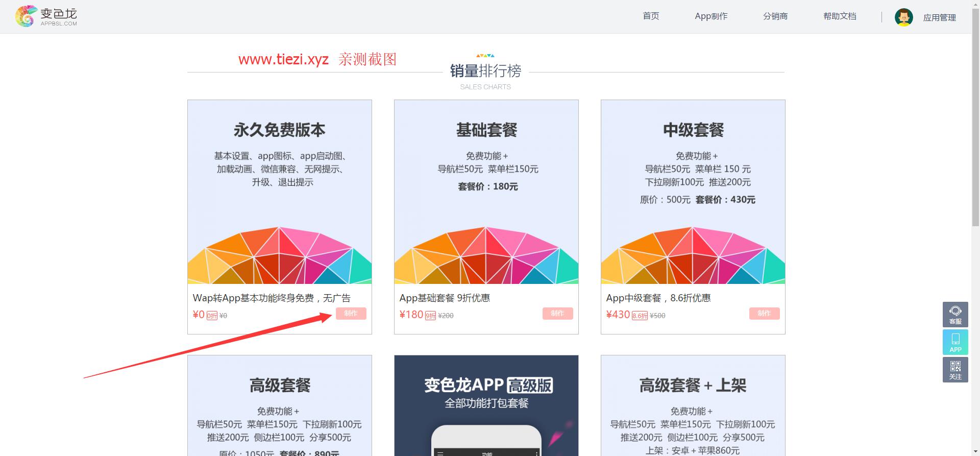Click the 8.6折 discount badge

tap(640, 316)
